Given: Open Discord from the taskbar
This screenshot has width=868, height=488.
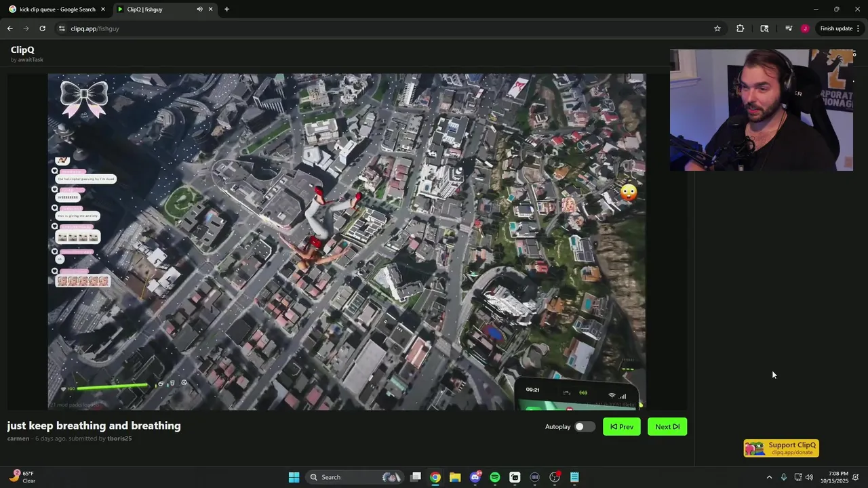Looking at the screenshot, I should (475, 477).
